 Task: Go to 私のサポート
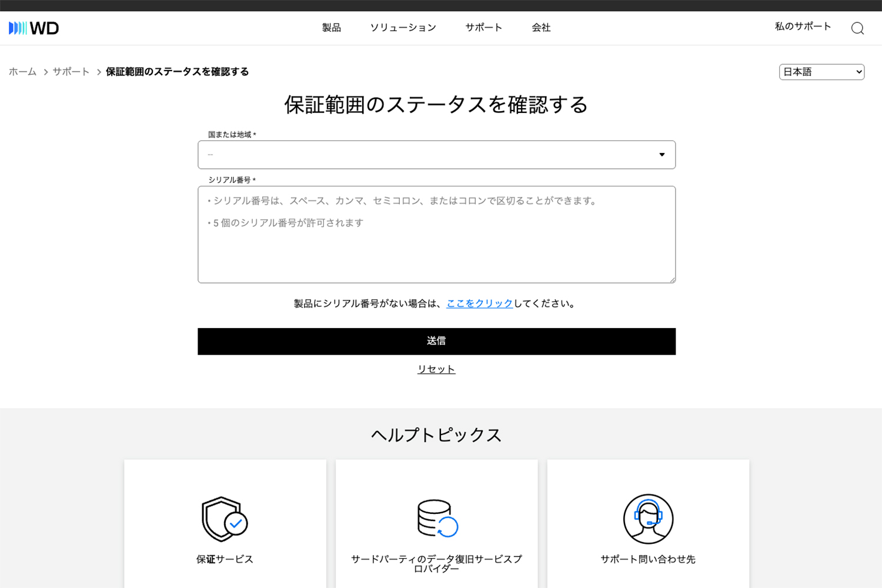pyautogui.click(x=803, y=26)
